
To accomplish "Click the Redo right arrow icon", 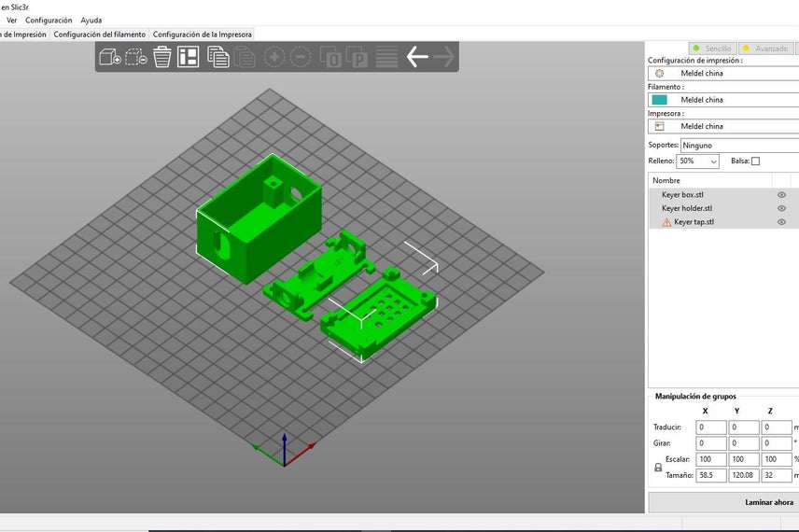I will (443, 57).
